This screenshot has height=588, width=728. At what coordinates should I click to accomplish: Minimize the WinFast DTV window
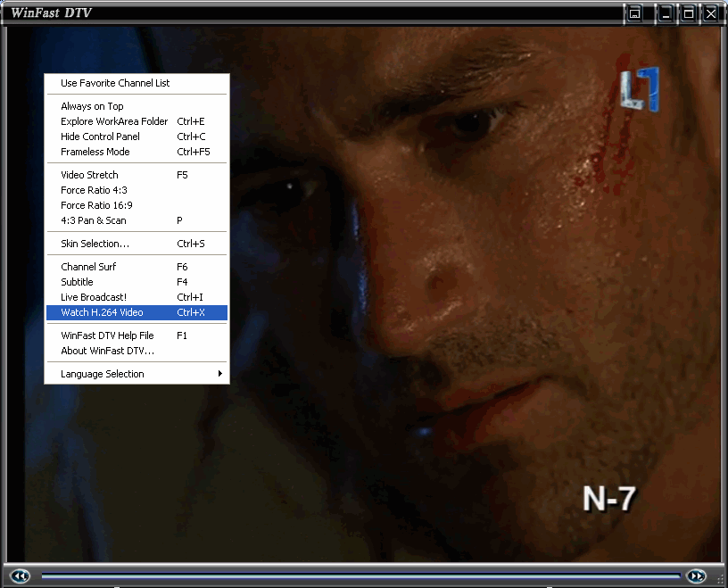click(x=666, y=13)
